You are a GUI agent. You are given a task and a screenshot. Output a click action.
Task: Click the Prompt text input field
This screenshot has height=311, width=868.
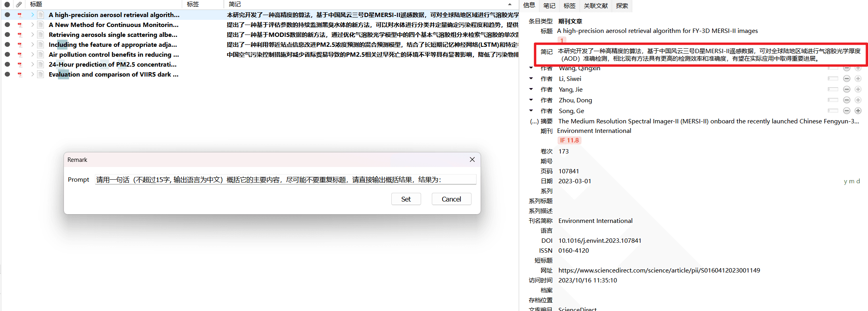pos(285,180)
